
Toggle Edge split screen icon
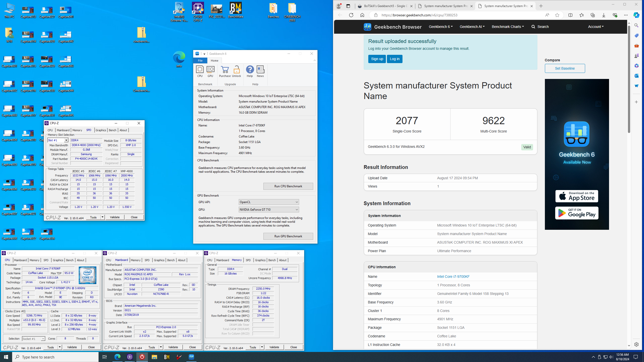point(571,15)
